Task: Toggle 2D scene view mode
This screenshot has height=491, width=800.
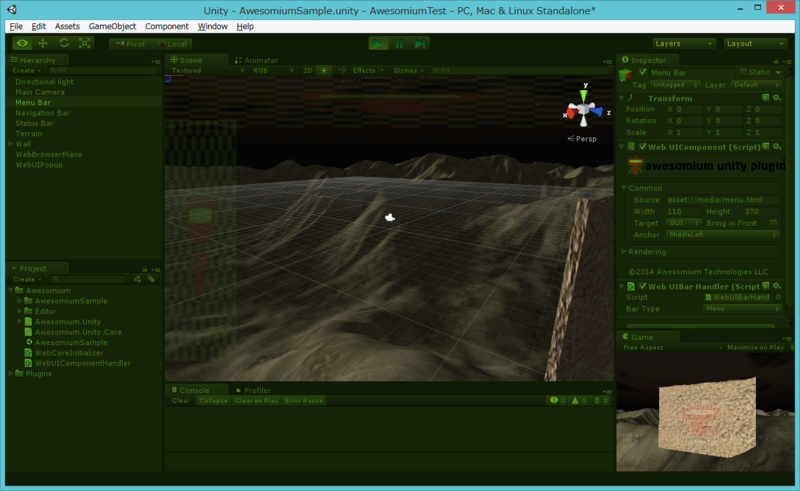Action: [308, 70]
